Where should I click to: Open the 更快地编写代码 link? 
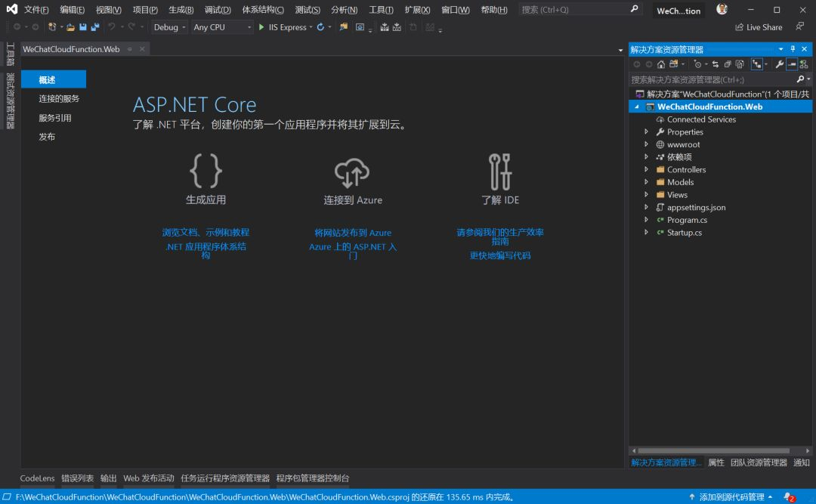point(500,255)
